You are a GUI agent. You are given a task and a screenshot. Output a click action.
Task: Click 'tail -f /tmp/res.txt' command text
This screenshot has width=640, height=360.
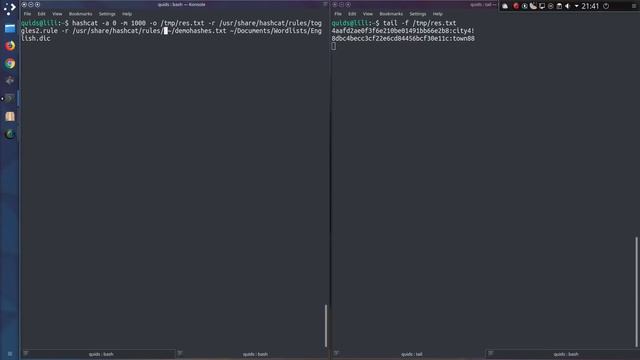(x=420, y=23)
